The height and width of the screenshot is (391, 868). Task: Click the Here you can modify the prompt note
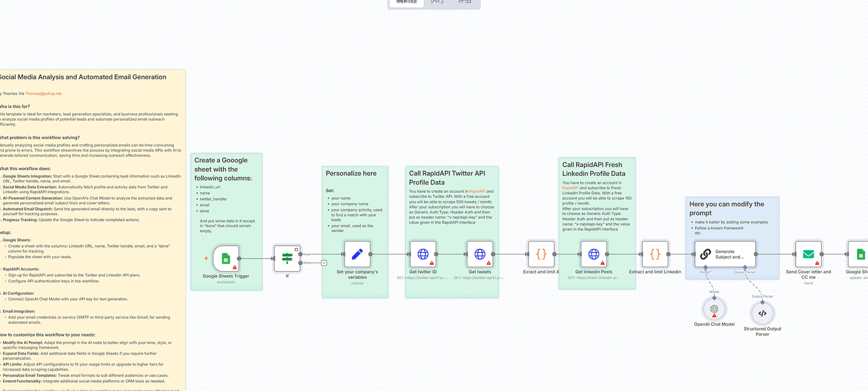click(x=726, y=208)
